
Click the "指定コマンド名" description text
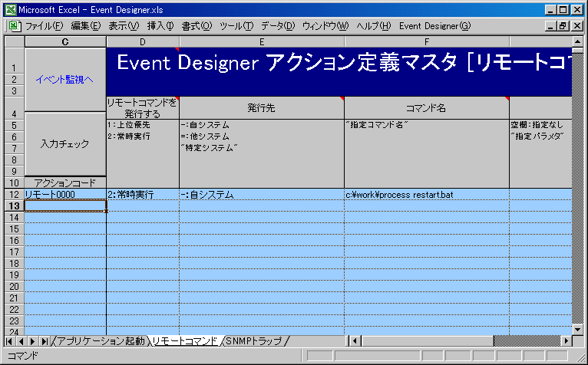[x=376, y=125]
